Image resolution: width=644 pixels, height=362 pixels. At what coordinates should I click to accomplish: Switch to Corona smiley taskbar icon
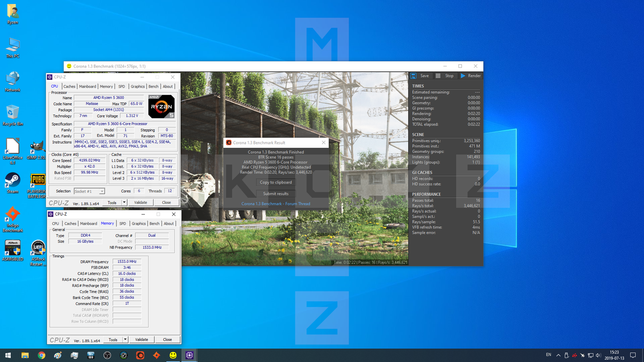tap(173, 355)
